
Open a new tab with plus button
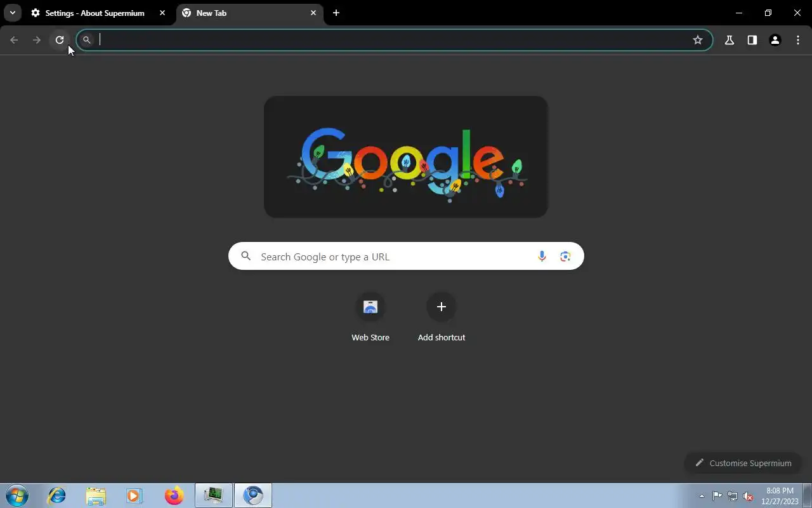[336, 13]
